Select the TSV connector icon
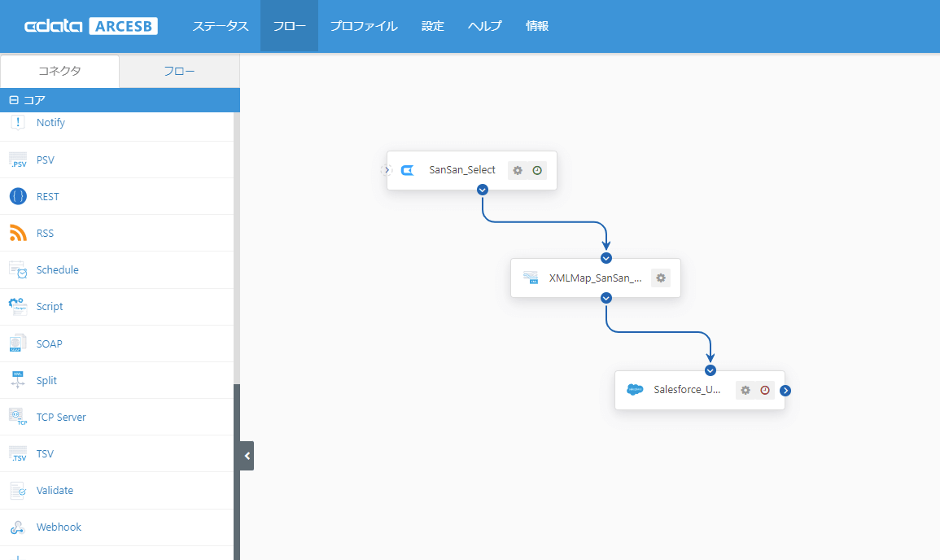This screenshot has width=940, height=560. point(18,453)
